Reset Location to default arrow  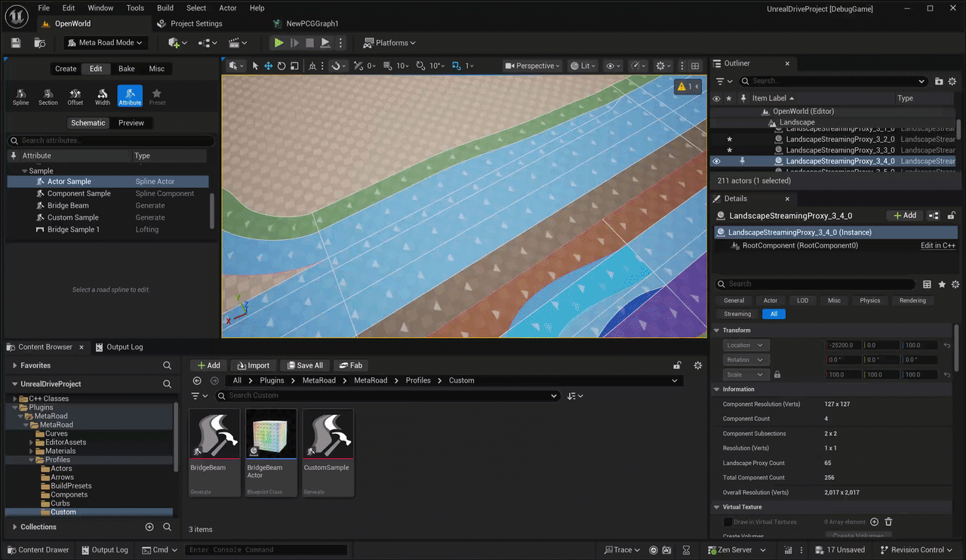947,345
